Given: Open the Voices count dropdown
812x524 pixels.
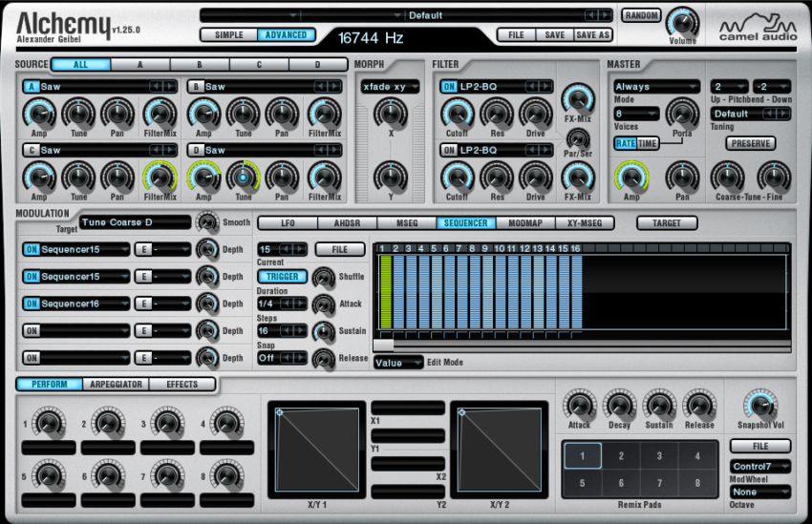Looking at the screenshot, I should (636, 114).
